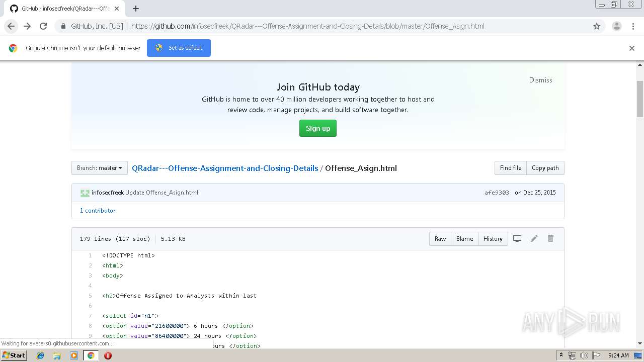Open the Chrome profile avatar menu
644x362 pixels.
click(x=616, y=26)
